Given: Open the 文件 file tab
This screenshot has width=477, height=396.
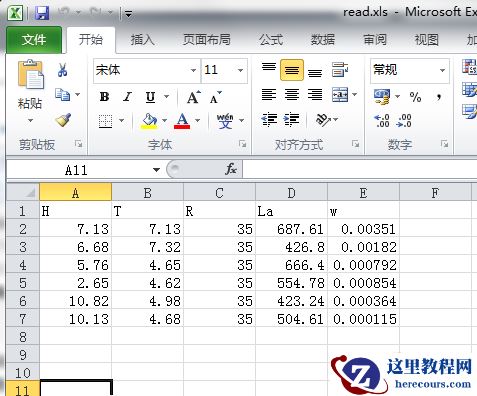Looking at the screenshot, I should pos(34,40).
